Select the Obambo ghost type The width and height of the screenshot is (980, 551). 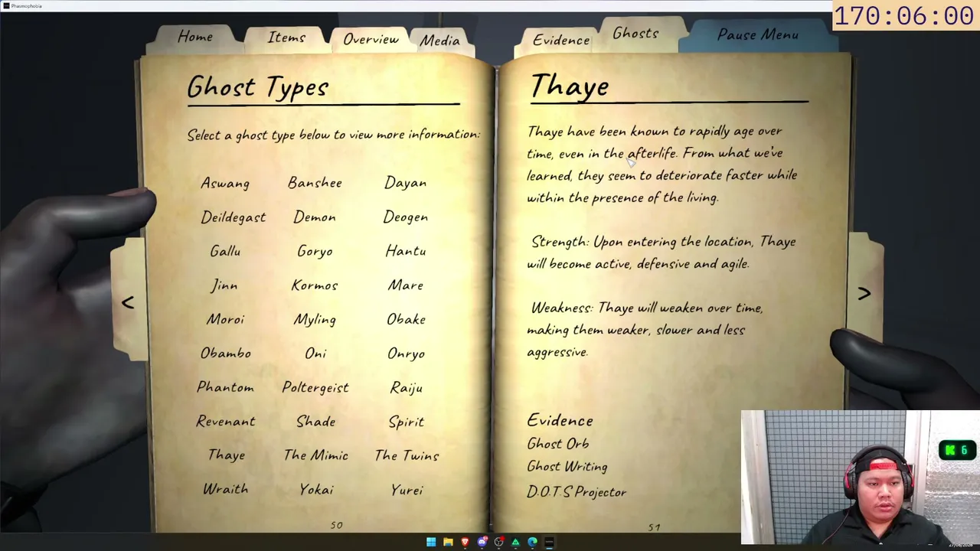coord(226,354)
